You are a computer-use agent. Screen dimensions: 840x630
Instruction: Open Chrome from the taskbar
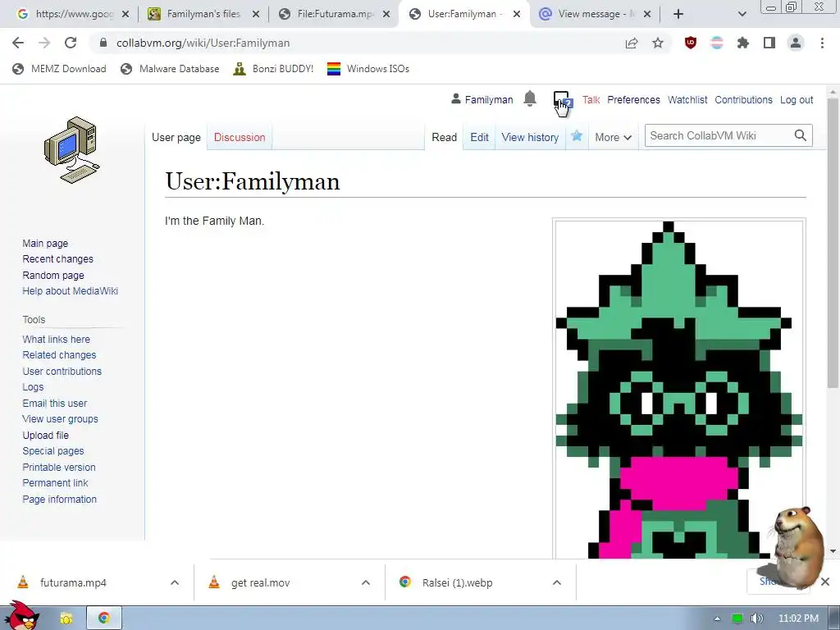pyautogui.click(x=104, y=619)
